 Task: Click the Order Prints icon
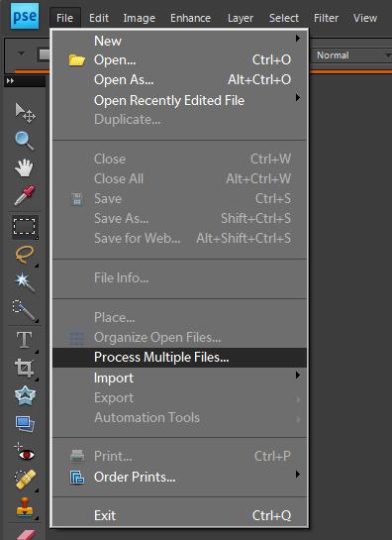click(77, 478)
